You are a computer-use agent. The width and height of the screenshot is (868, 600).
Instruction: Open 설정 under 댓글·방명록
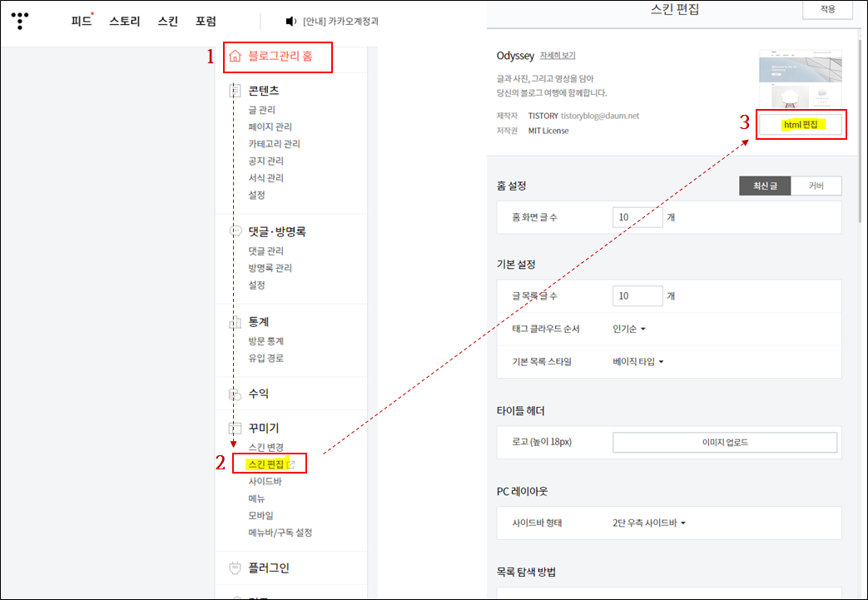coord(257,285)
